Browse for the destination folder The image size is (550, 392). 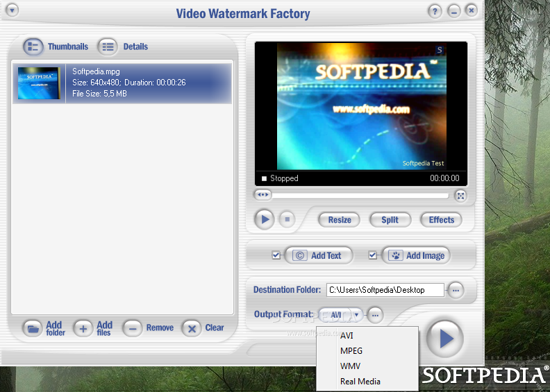click(x=456, y=290)
